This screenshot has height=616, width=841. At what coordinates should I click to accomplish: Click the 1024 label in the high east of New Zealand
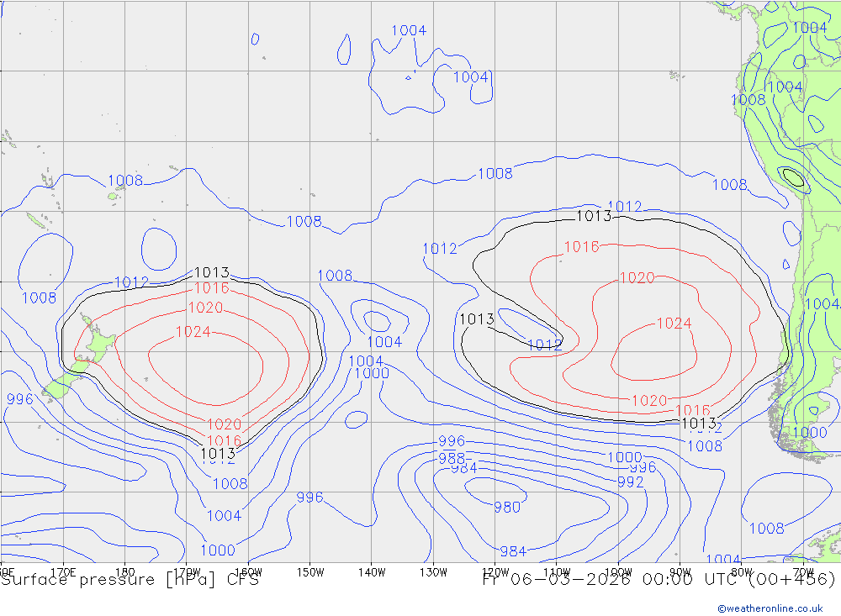point(193,332)
